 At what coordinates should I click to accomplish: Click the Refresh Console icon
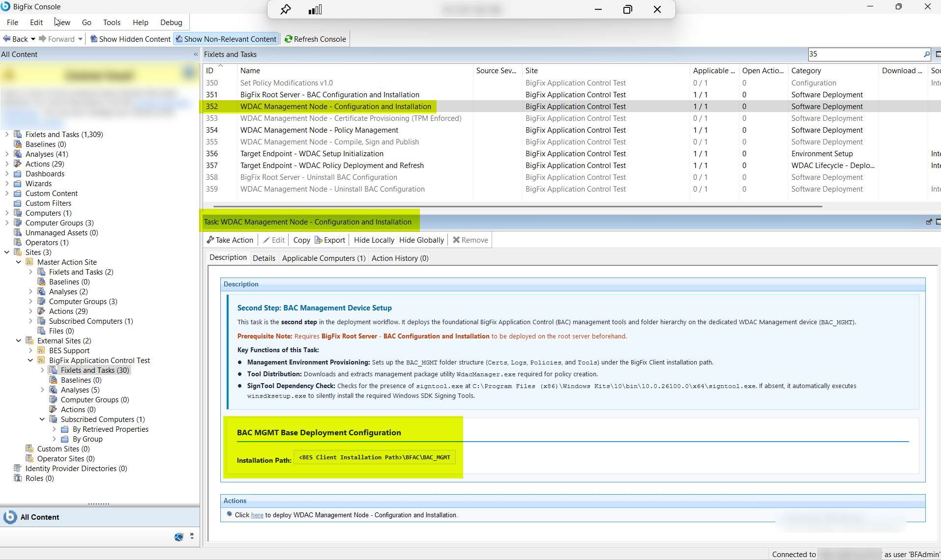(x=289, y=39)
